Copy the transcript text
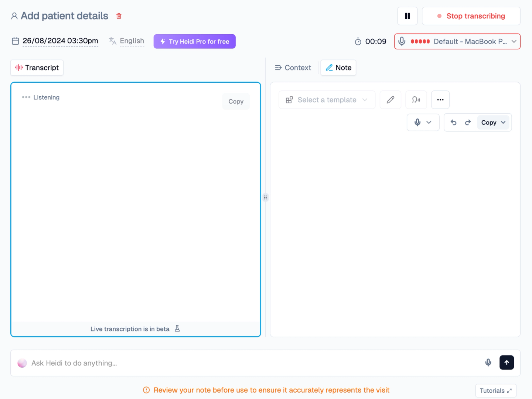The width and height of the screenshot is (532, 399). click(236, 102)
